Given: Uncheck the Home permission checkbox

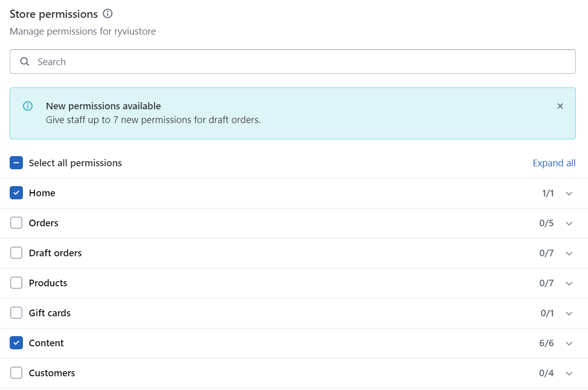Looking at the screenshot, I should (x=16, y=193).
